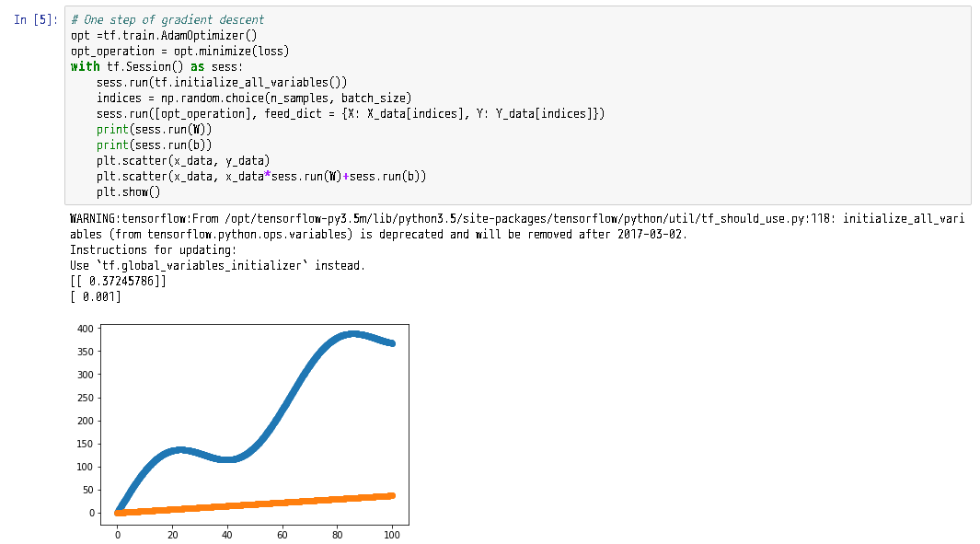Screen dimensions: 980x544
Task: Click the feed_dict code line
Action: point(350,114)
